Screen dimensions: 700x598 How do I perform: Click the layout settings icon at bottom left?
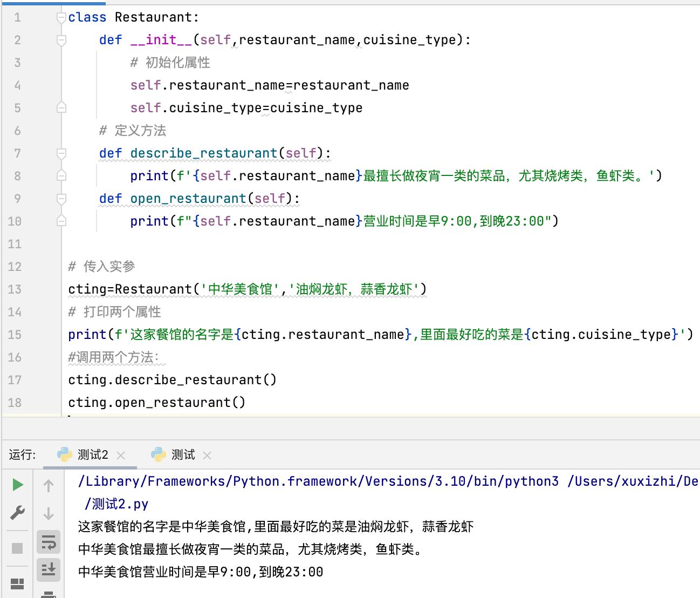[x=17, y=584]
